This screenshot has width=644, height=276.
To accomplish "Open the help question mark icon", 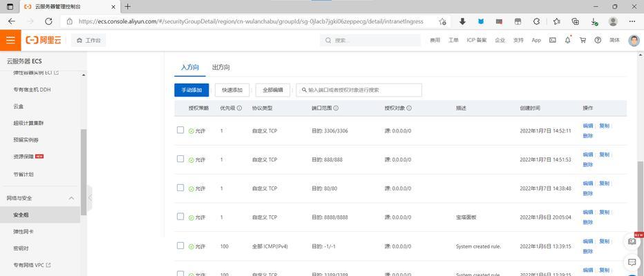I will [x=598, y=40].
